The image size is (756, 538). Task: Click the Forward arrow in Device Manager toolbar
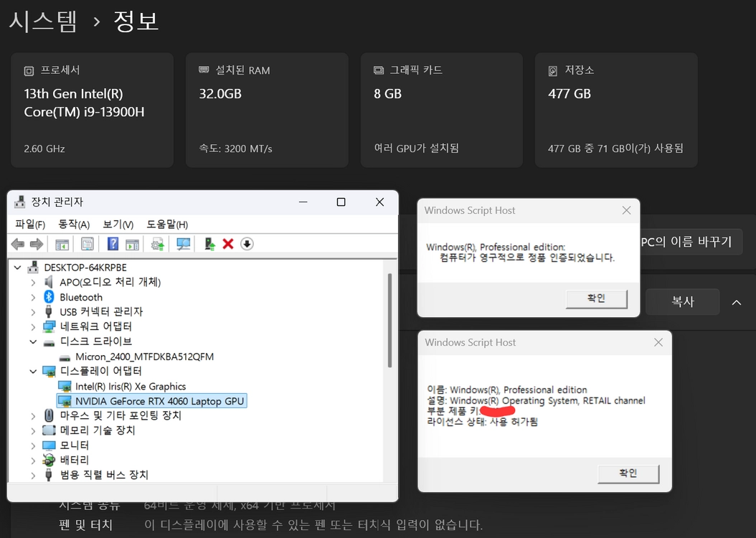37,244
